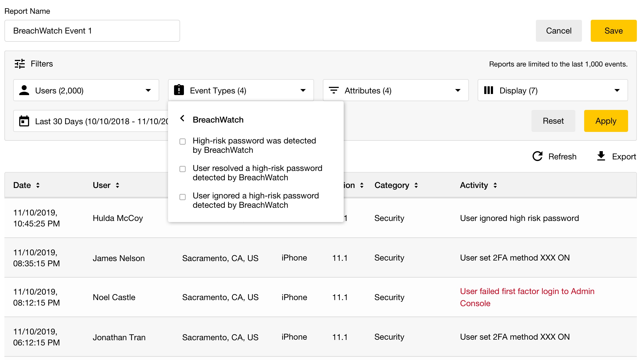The width and height of the screenshot is (644, 360).
Task: Sort by Activity column arrows
Action: [x=495, y=185]
